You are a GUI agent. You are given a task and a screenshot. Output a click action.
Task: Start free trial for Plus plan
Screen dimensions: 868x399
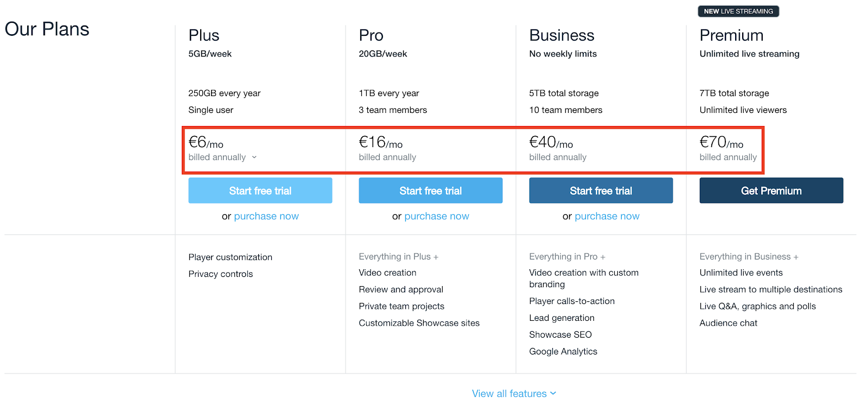[260, 191]
